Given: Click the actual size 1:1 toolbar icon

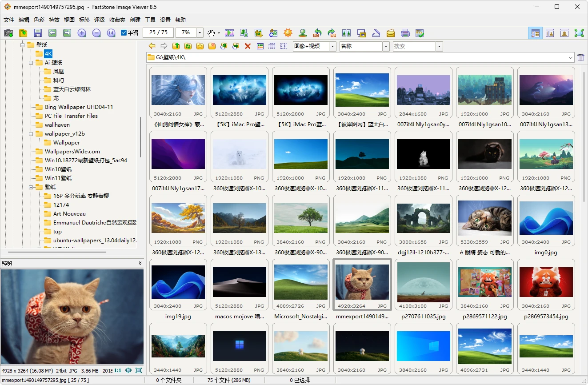Looking at the screenshot, I should pos(111,33).
